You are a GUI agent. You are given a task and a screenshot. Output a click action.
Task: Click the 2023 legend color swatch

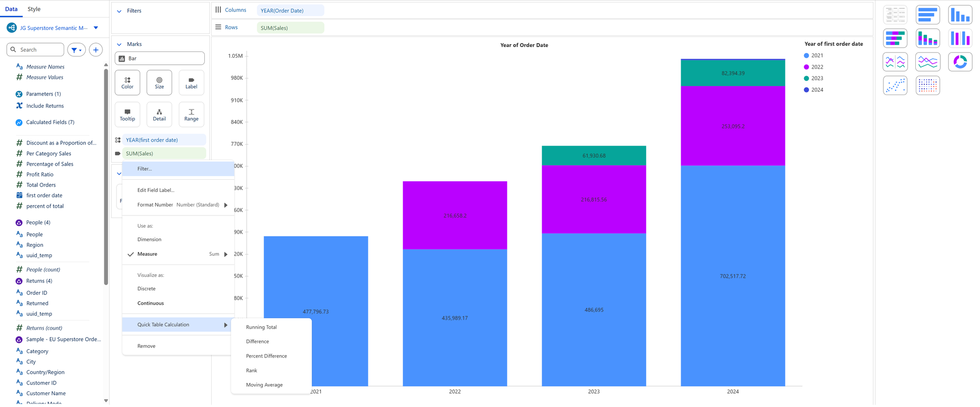[807, 78]
